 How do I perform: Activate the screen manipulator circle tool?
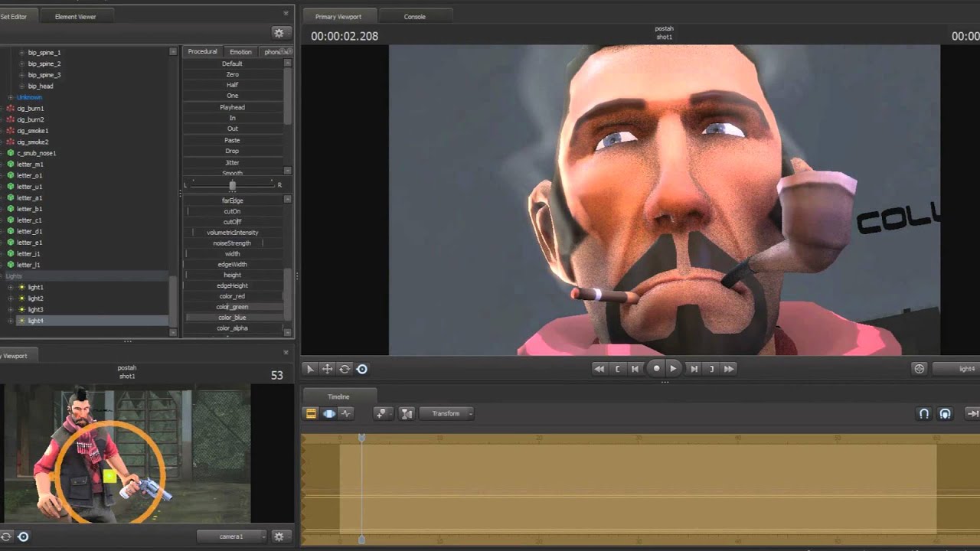[362, 369]
